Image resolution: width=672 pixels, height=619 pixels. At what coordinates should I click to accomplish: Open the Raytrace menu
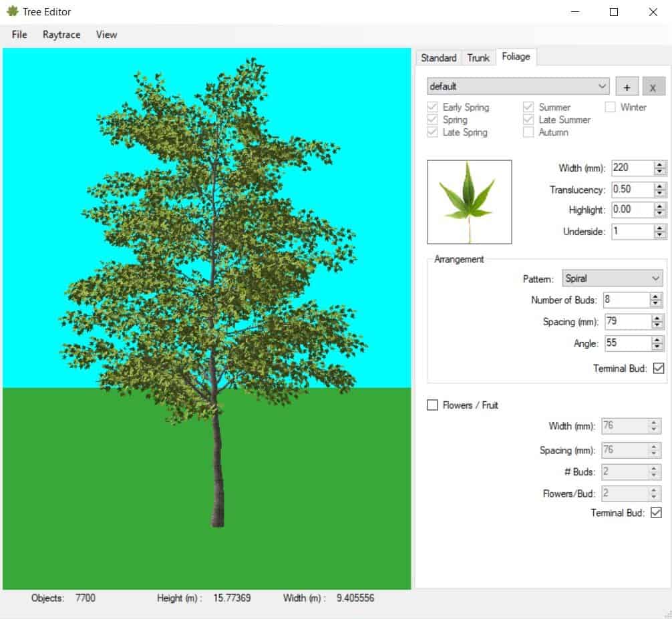tap(61, 35)
